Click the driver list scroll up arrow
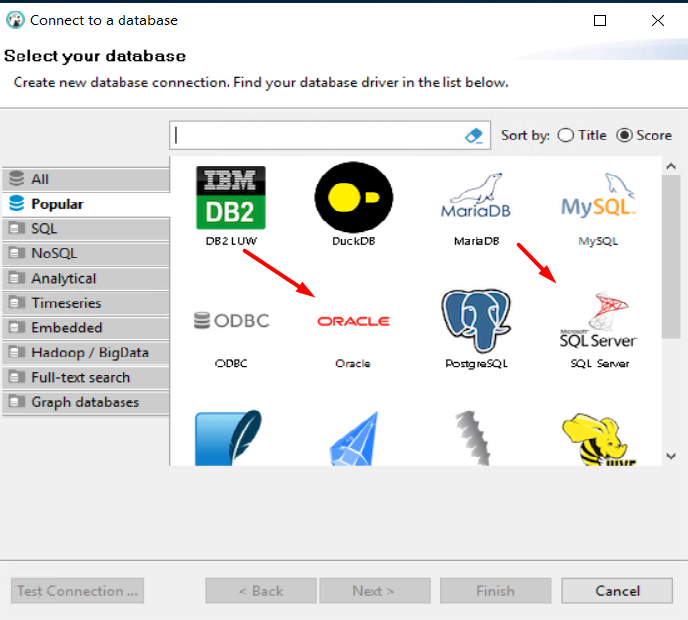 671,166
